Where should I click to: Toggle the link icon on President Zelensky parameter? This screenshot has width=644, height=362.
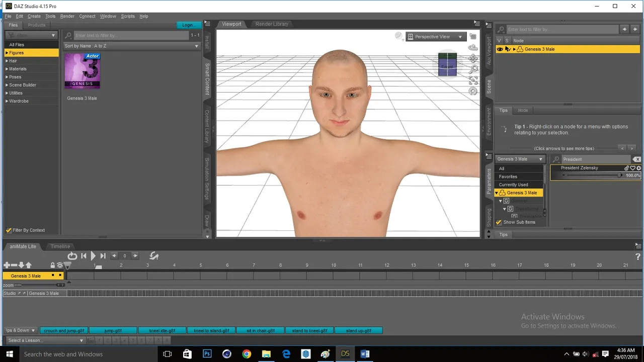627,168
